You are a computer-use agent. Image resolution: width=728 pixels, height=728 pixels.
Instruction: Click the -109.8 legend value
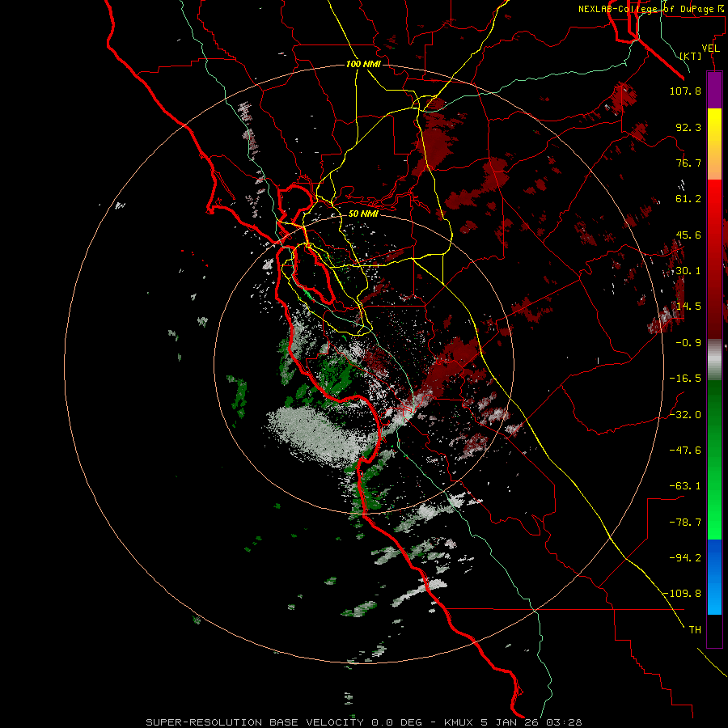coord(682,594)
